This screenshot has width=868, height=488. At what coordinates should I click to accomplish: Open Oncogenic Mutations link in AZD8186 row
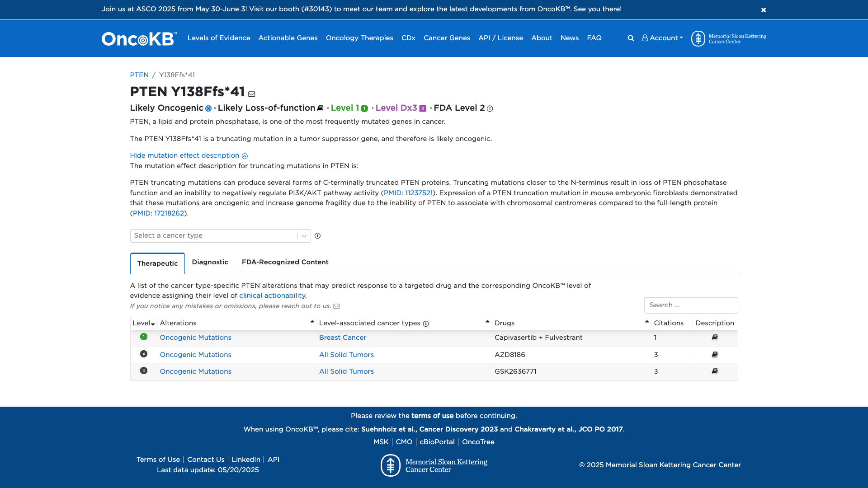point(196,355)
